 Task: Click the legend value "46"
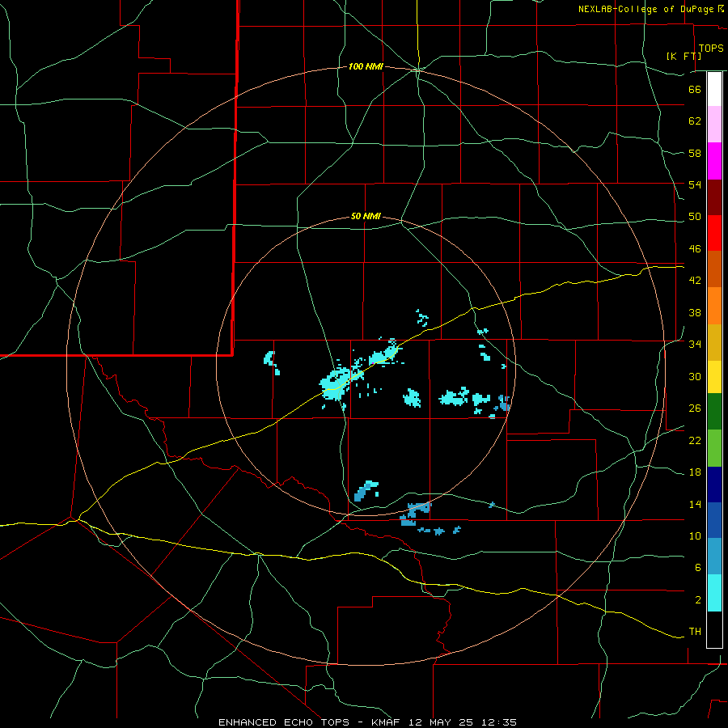[695, 249]
